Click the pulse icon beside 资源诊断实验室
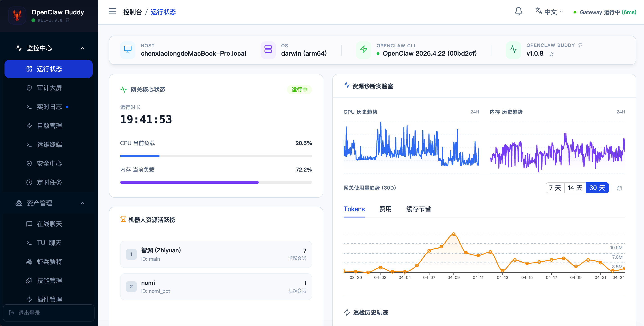This screenshot has width=644, height=326. click(347, 85)
